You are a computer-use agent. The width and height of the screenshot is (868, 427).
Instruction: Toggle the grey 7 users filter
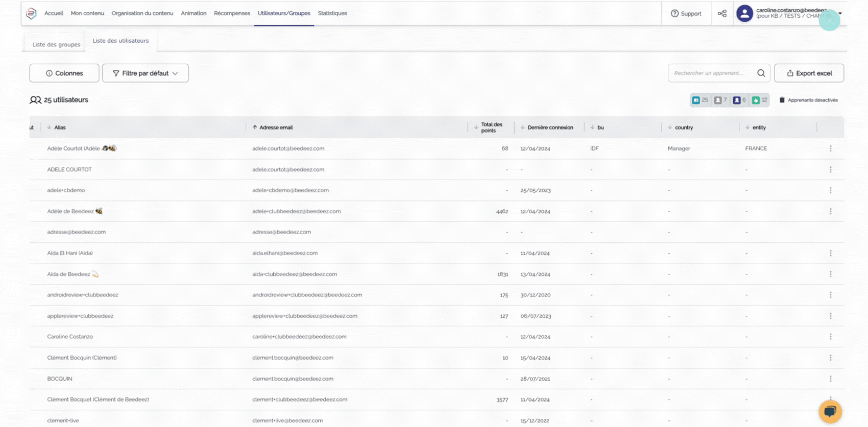pos(720,100)
